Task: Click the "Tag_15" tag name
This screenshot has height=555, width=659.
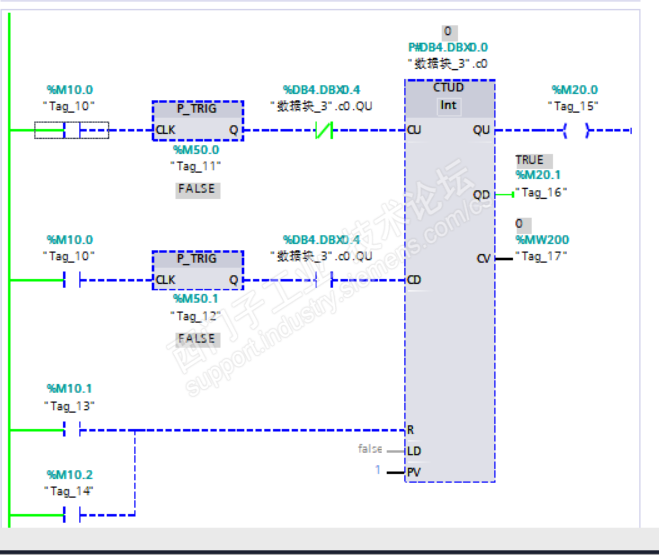Action: pos(573,106)
